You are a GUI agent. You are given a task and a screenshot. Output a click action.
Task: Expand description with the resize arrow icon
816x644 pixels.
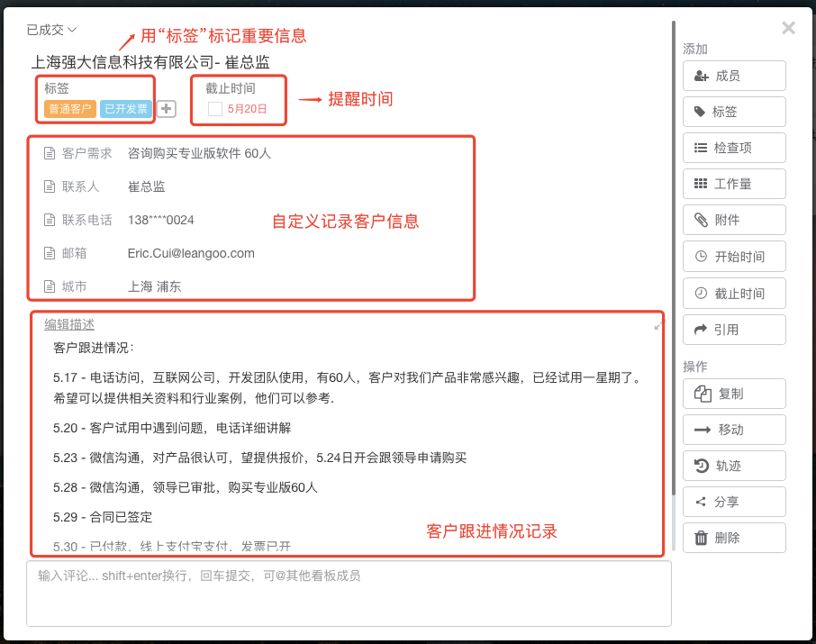[x=659, y=325]
